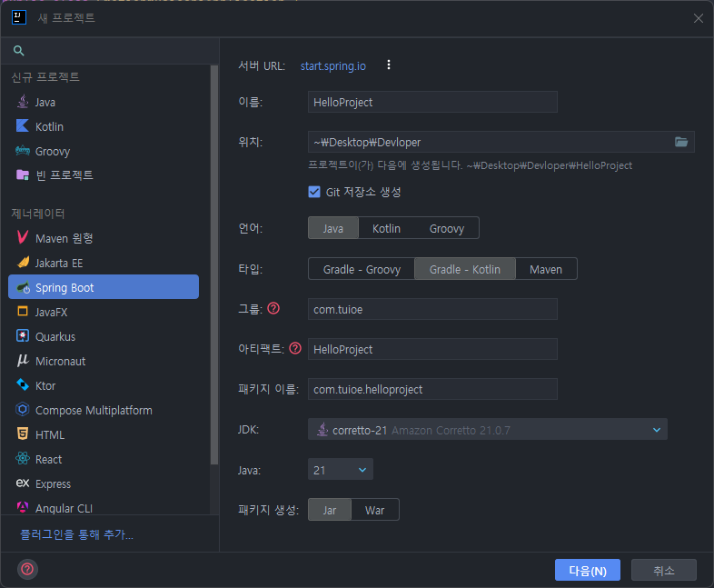This screenshot has height=588, width=714.
Task: Select the Angular CLI icon
Action: click(x=23, y=507)
